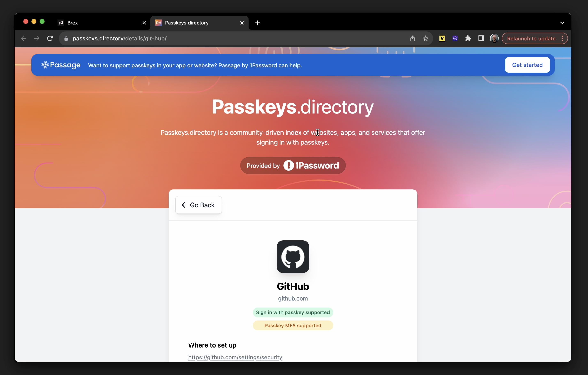
Task: Click 'Where to set up' heading
Action: (212, 345)
